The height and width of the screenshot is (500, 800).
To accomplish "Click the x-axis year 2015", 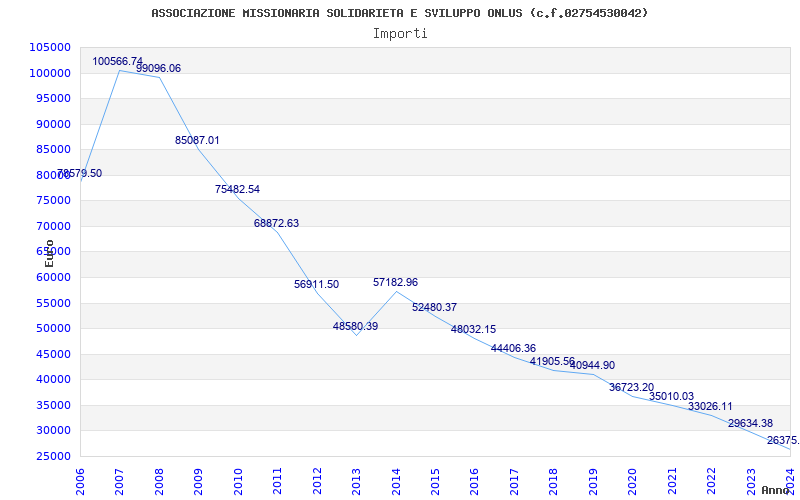I will pyautogui.click(x=435, y=481).
